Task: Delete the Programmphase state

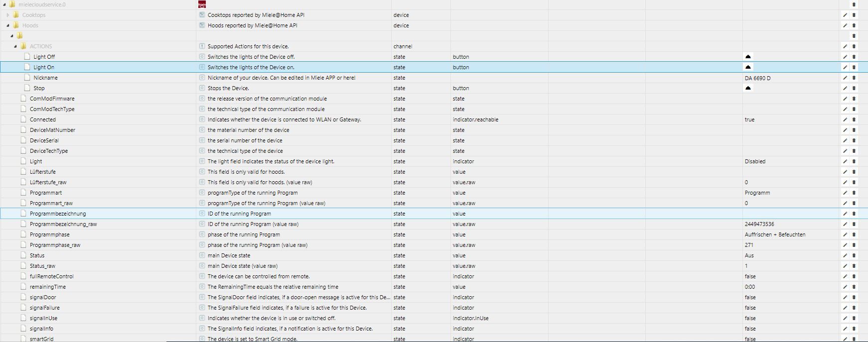Action: [854, 234]
